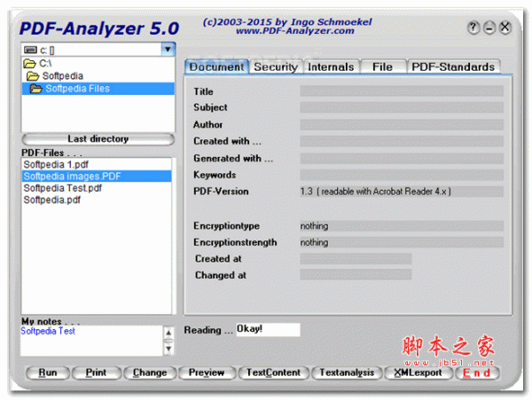The height and width of the screenshot is (400, 532).
Task: Close PDF-Analyzer with the X button
Action: (x=505, y=27)
